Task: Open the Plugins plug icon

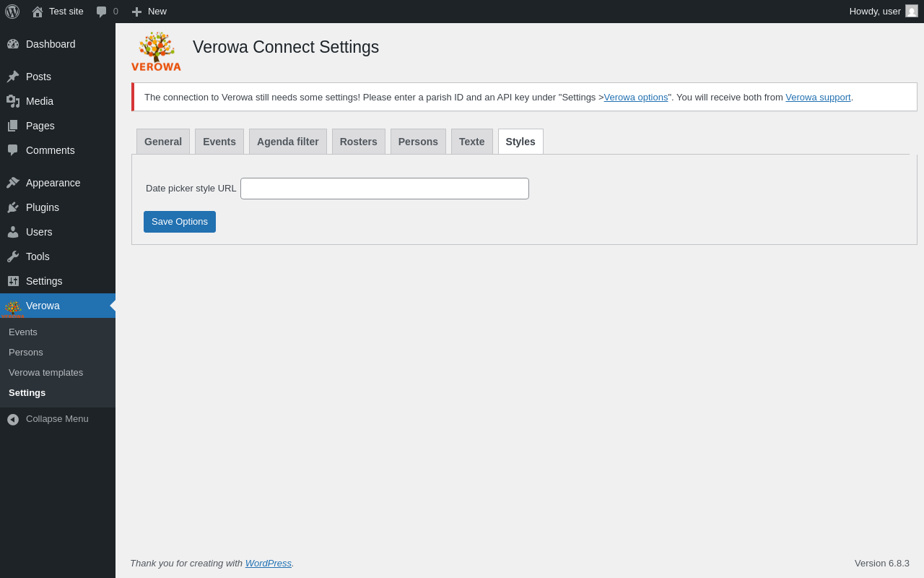Action: [x=13, y=207]
